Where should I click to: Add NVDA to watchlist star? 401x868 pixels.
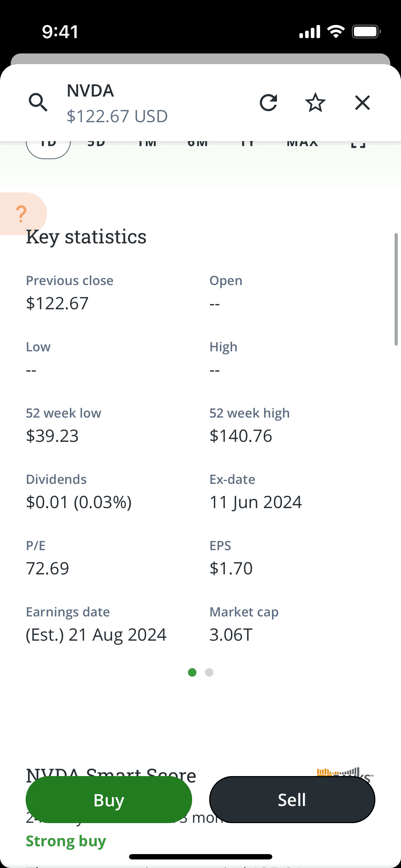click(x=315, y=103)
